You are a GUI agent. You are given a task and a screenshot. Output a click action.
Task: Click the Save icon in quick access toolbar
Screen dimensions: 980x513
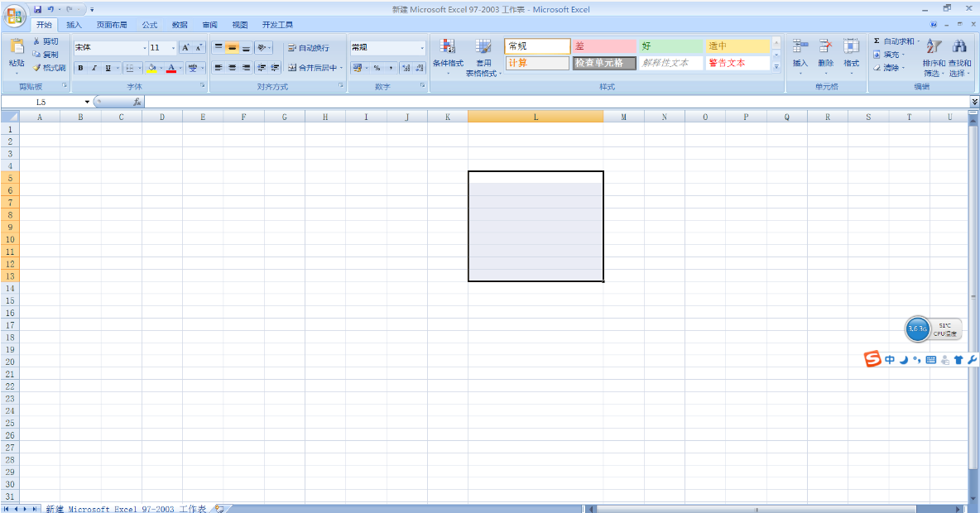tap(37, 9)
